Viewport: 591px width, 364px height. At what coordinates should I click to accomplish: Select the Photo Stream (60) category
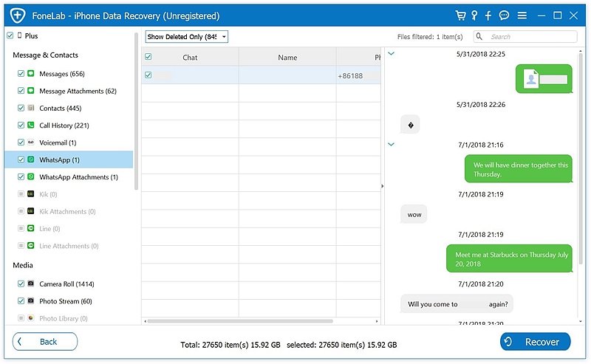point(66,301)
